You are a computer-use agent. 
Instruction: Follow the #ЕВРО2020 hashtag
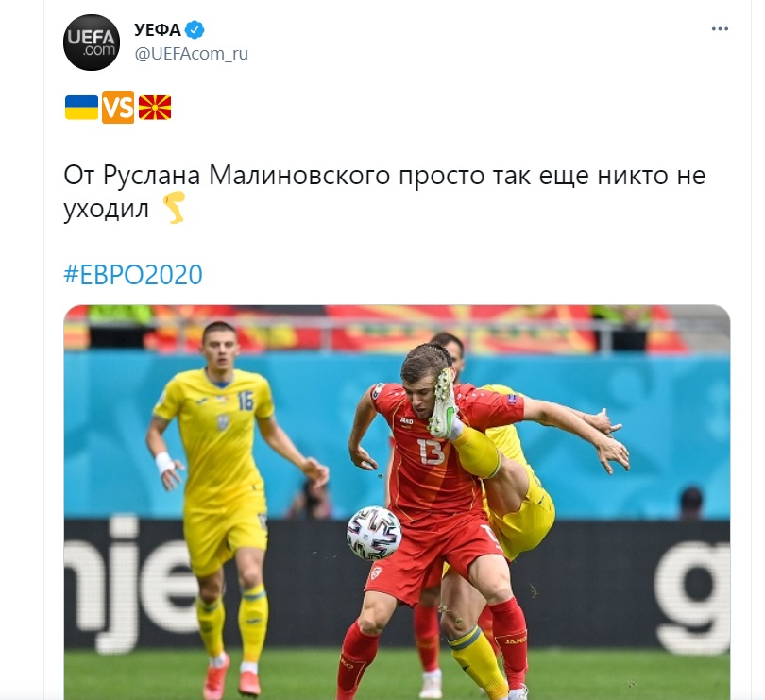click(133, 274)
